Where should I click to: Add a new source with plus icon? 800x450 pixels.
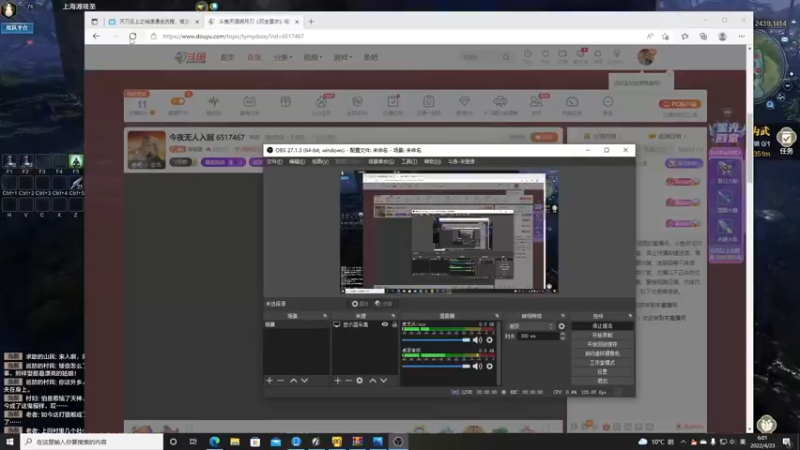337,381
